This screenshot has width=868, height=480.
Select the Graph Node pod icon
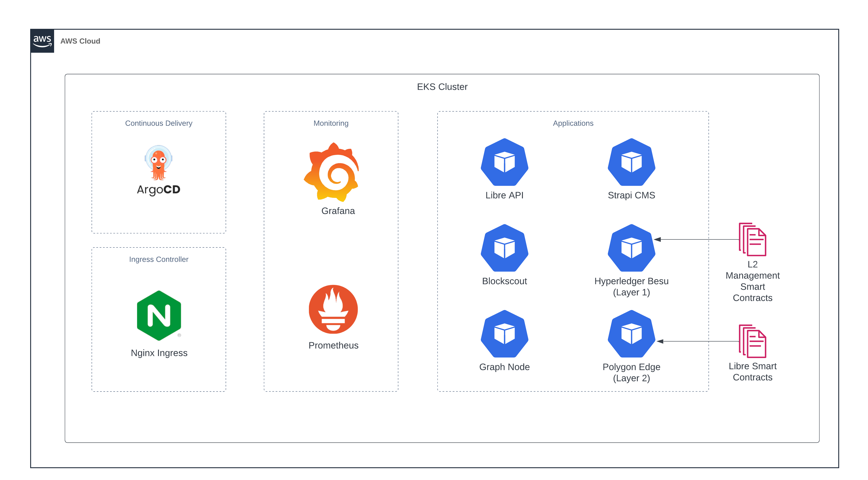click(505, 334)
